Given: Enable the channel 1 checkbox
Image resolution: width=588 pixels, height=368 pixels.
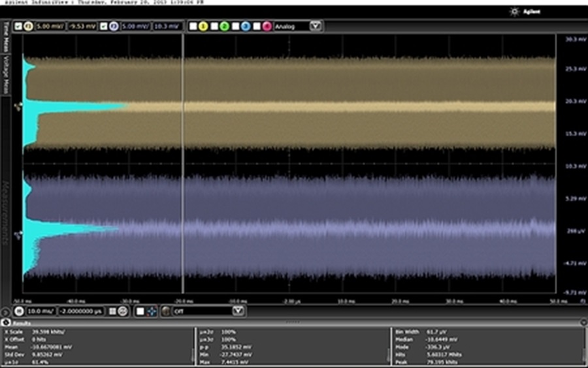Looking at the screenshot, I should click(x=193, y=27).
